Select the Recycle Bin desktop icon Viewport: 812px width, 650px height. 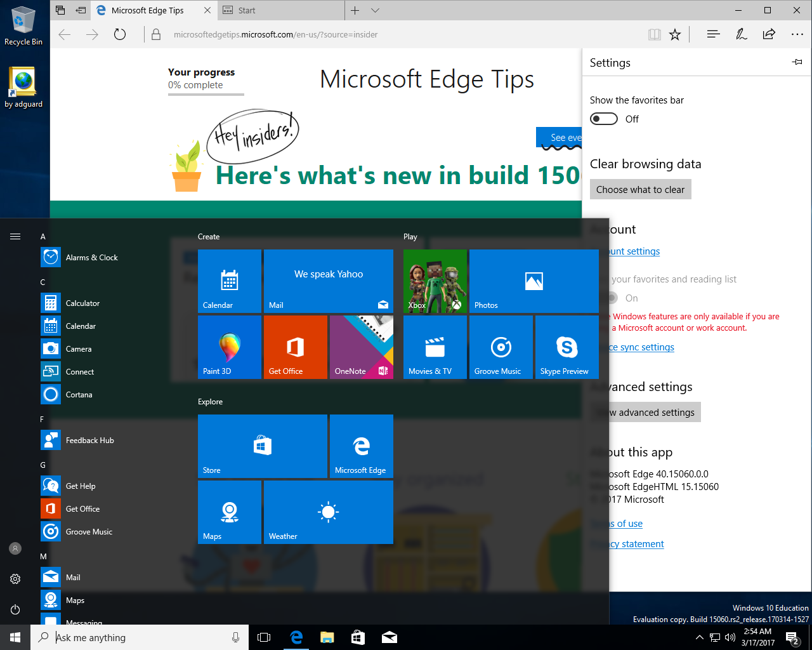23,26
